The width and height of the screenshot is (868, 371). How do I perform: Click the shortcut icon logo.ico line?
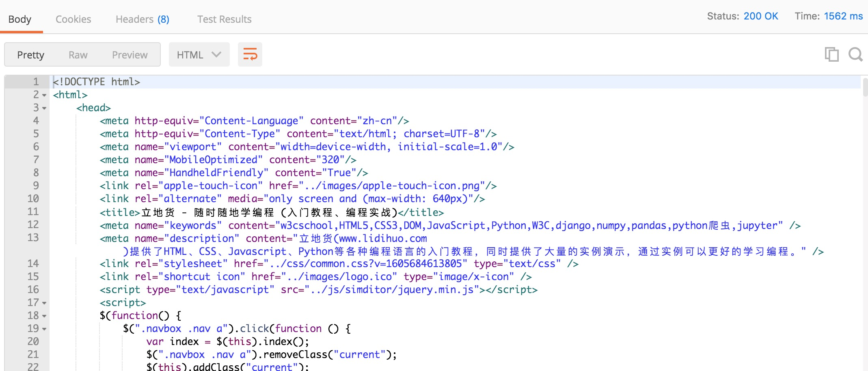coord(315,277)
